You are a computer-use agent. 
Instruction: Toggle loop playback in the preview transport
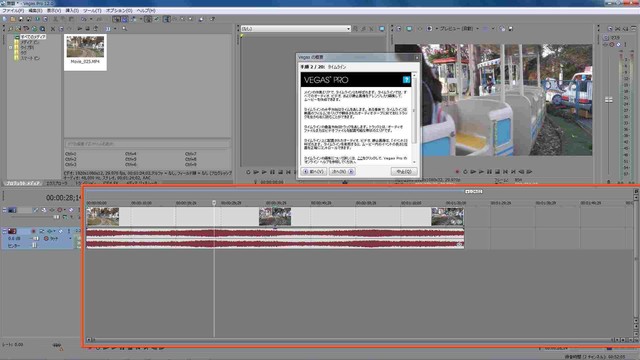point(465,172)
